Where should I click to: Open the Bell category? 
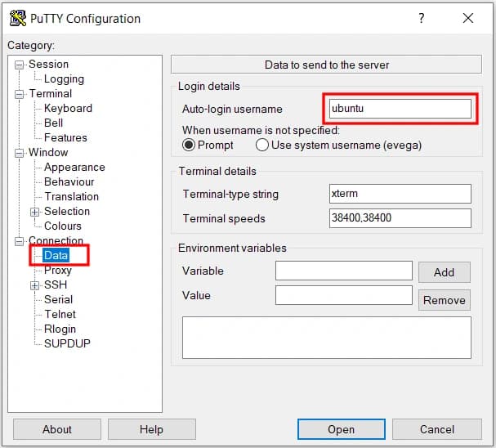pyautogui.click(x=53, y=123)
